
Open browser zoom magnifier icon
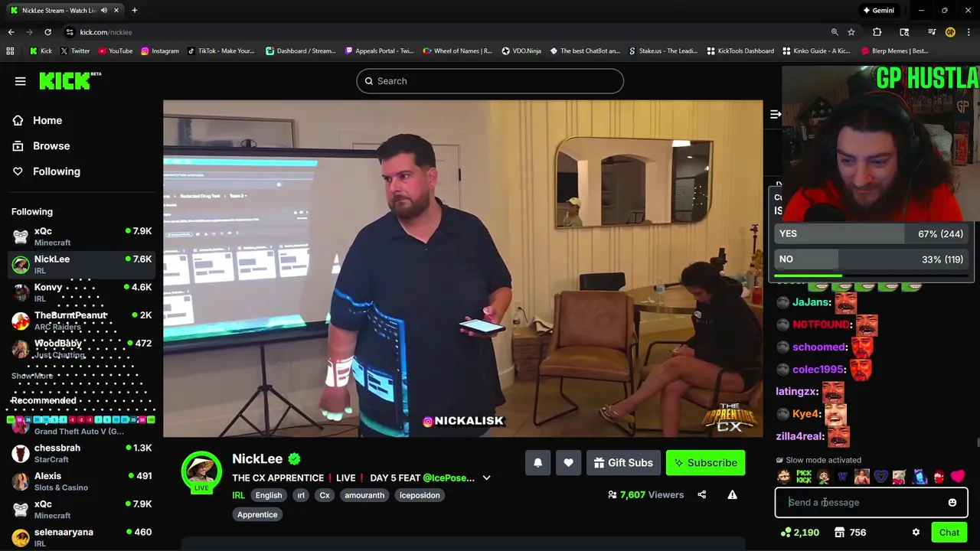(x=835, y=32)
